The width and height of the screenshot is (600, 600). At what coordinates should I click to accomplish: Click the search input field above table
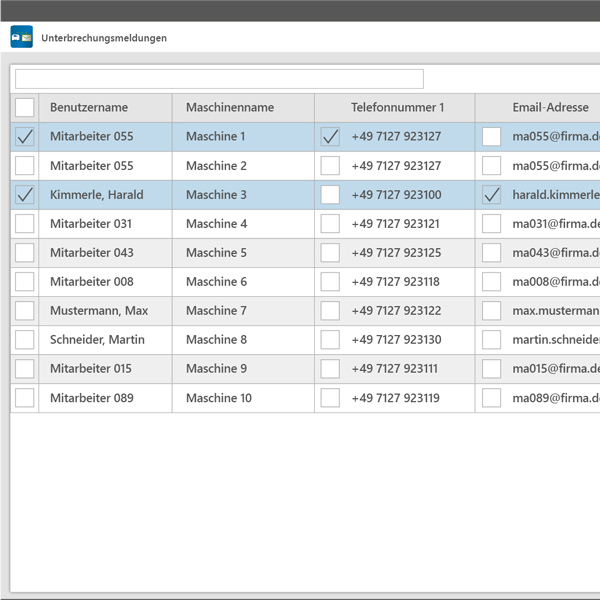pos(219,79)
